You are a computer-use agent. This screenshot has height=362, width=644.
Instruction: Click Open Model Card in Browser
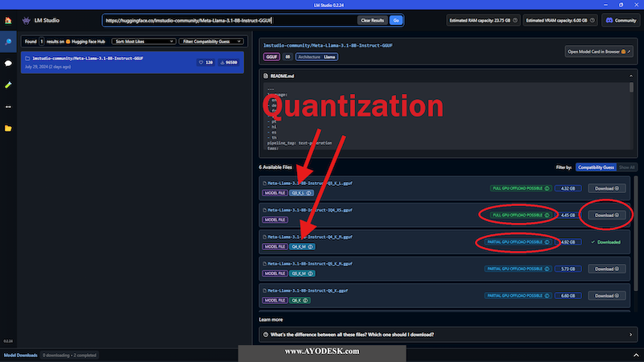click(x=599, y=51)
